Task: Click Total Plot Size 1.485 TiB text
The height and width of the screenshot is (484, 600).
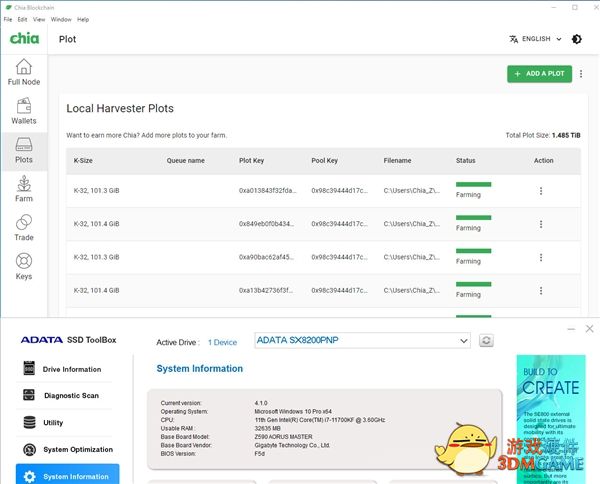Action: pos(543,135)
